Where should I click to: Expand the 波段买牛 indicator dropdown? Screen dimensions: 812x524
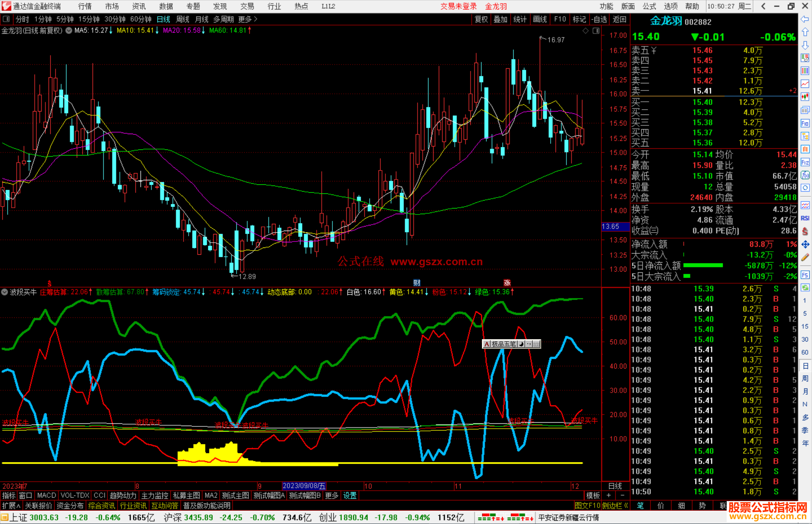5,292
